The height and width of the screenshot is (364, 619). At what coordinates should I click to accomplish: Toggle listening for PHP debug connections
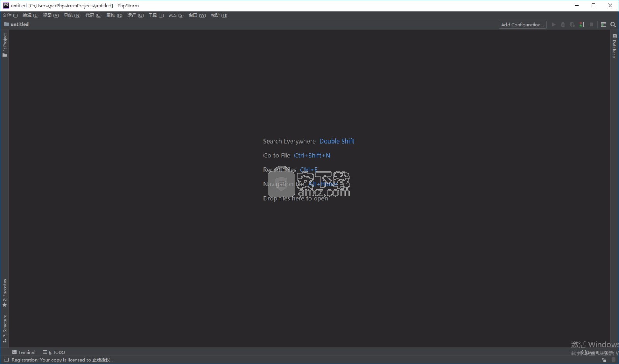(x=582, y=24)
